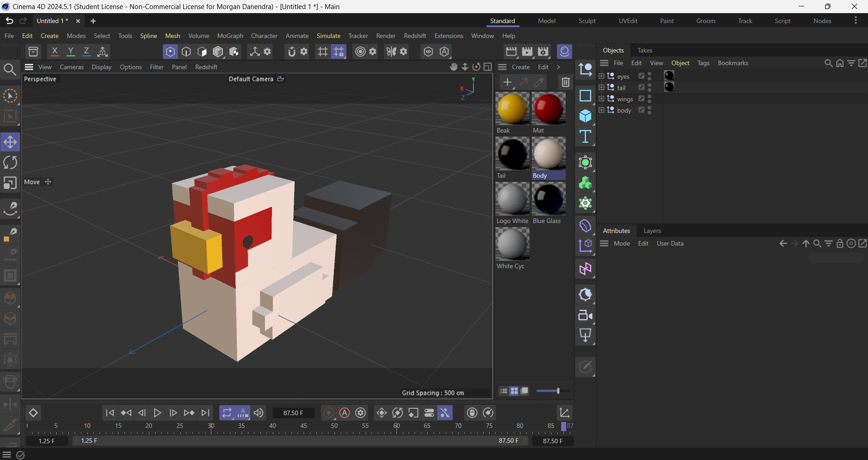
Task: Toggle the enable switch next to the wings object
Action: 641,99
